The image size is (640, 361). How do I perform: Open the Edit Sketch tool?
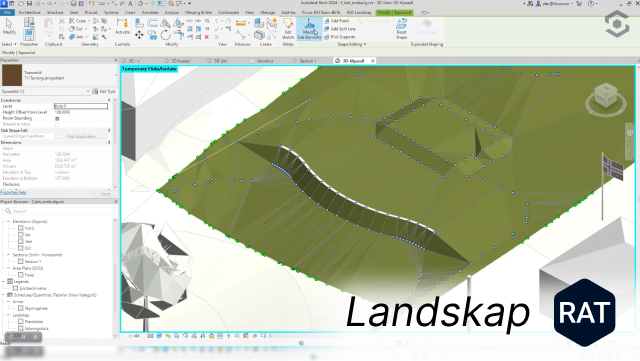[288, 29]
